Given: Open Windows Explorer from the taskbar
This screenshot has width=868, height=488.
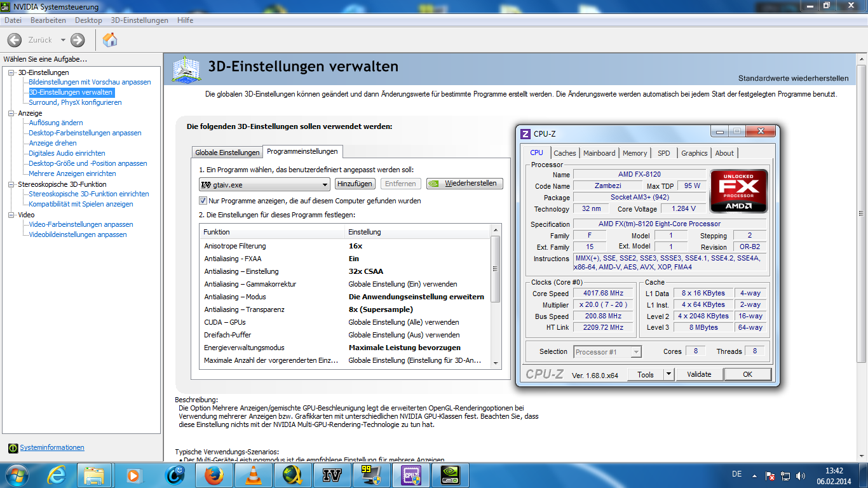Looking at the screenshot, I should (93, 475).
